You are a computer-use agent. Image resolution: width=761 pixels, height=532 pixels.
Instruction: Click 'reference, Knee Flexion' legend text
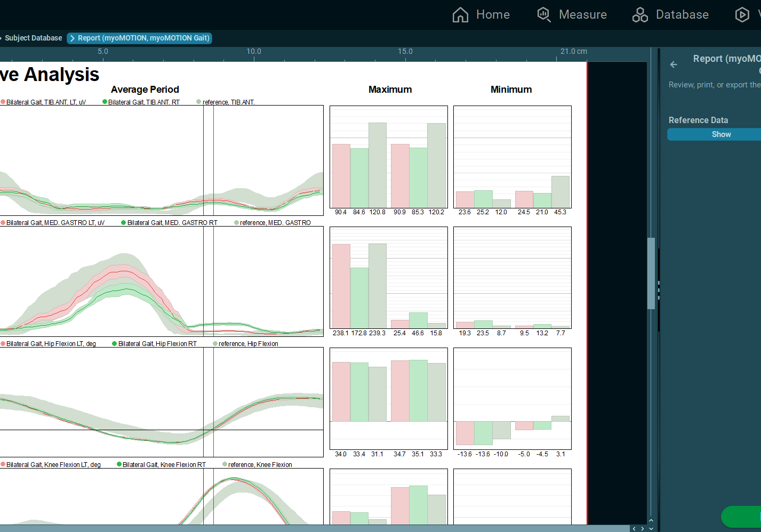[260, 465]
